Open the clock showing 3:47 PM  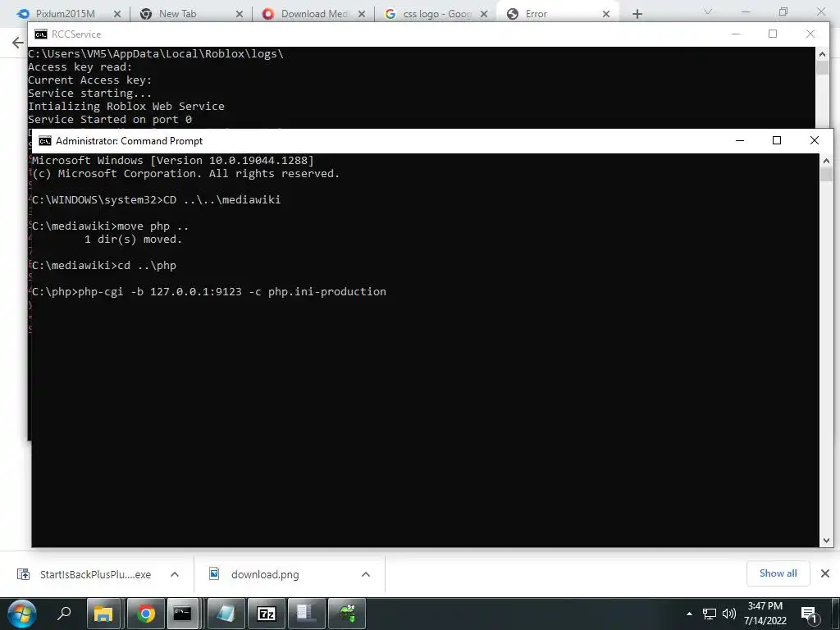coord(765,614)
